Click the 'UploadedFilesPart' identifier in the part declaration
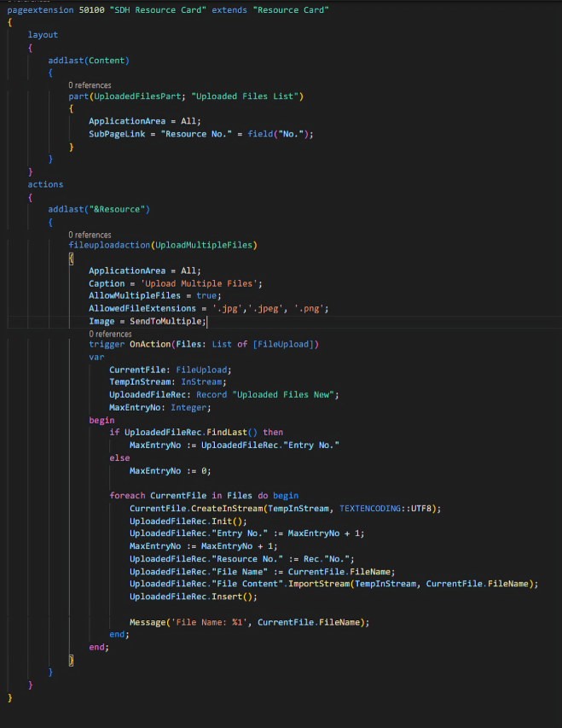The width and height of the screenshot is (562, 728). point(137,96)
